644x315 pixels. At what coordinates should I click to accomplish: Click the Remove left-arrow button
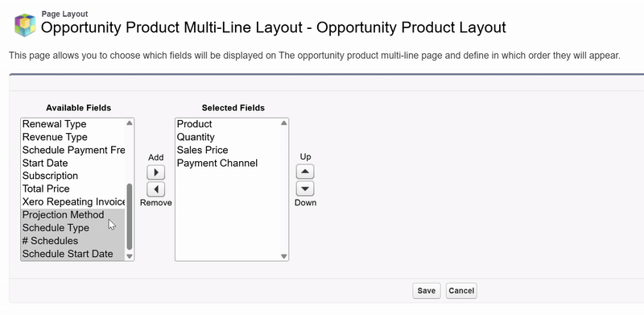point(155,189)
